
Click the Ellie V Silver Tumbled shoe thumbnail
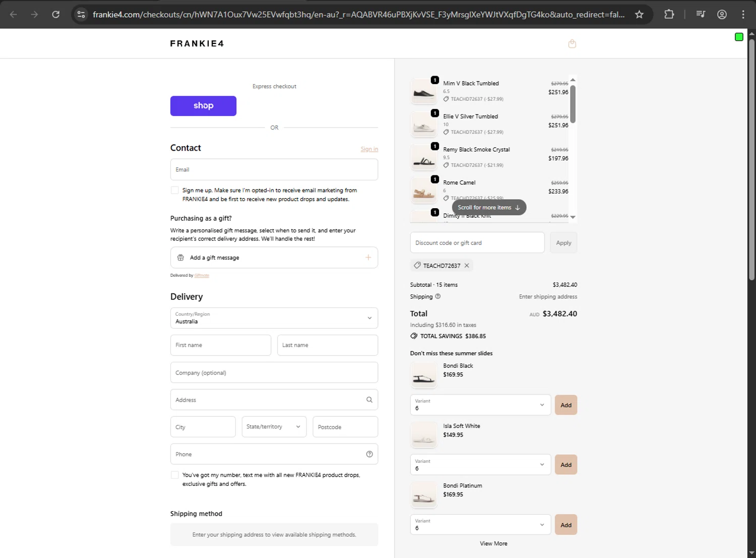click(x=424, y=124)
